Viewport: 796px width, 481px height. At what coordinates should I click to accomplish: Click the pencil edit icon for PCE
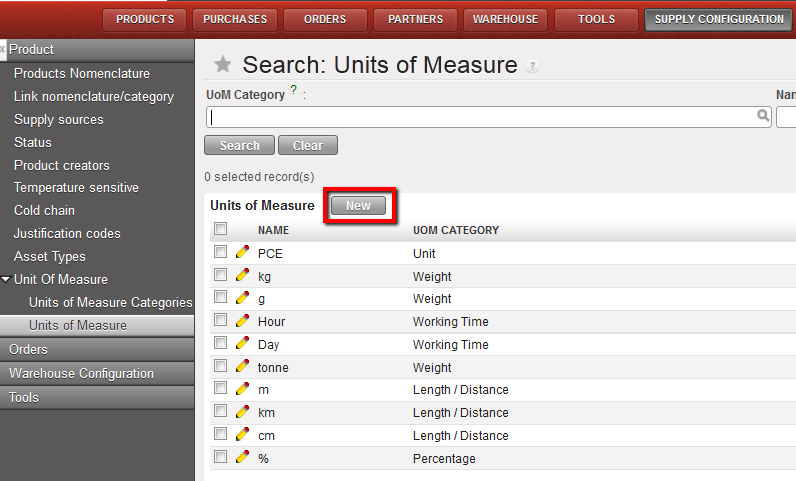[242, 253]
